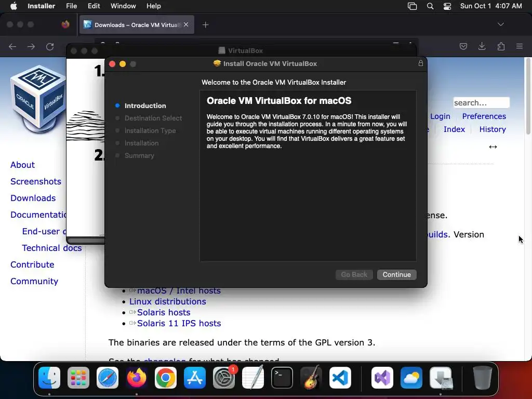The image size is (532, 399).
Task: Open the Documentation link in the site sidebar
Action: tap(38, 215)
